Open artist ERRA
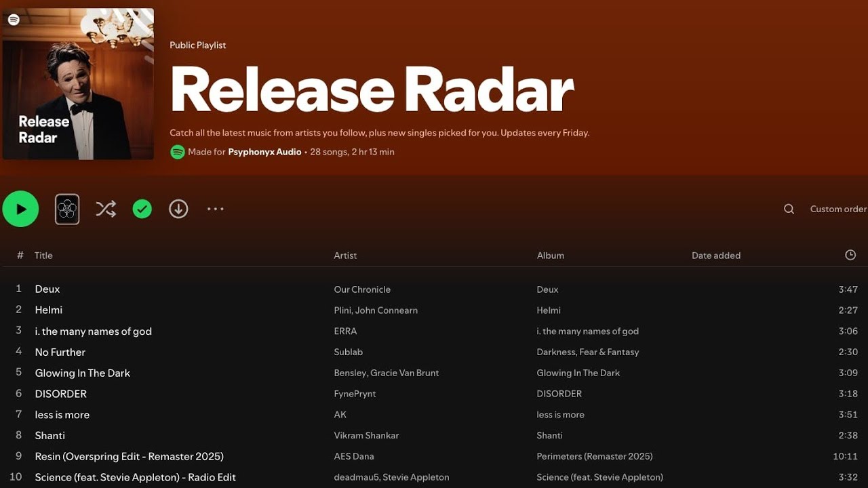Image resolution: width=868 pixels, height=488 pixels. [x=345, y=331]
